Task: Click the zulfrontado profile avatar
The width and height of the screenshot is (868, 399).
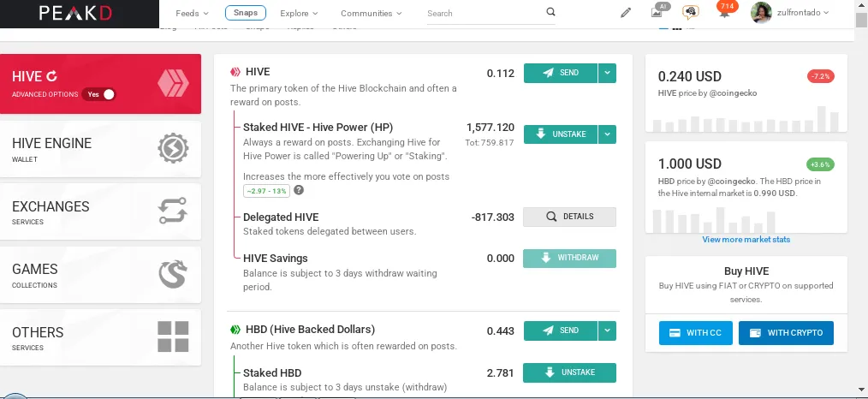Action: pyautogui.click(x=761, y=13)
